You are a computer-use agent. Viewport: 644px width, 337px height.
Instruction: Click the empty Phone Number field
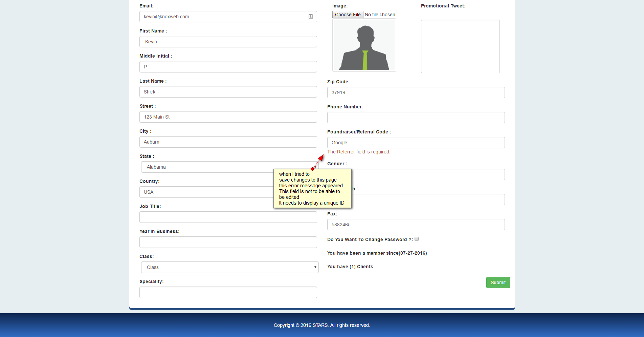pos(416,118)
